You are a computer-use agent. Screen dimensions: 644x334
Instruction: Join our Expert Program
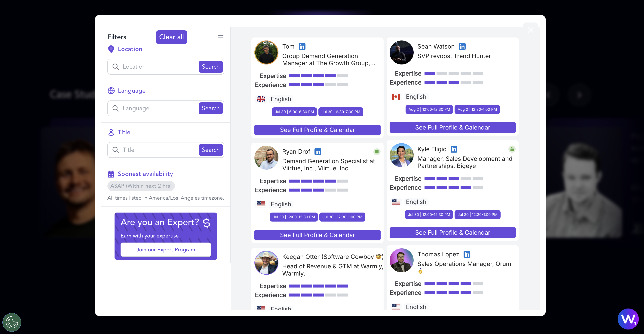coord(166,250)
